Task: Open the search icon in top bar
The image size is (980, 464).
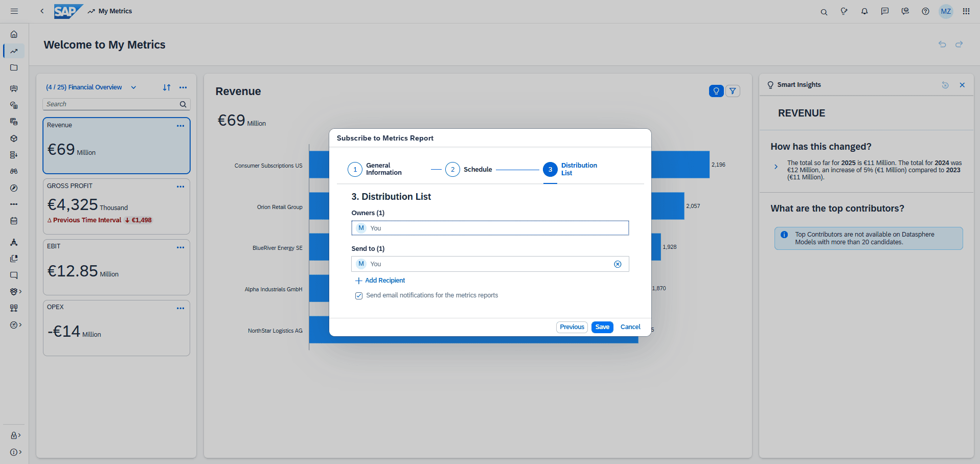Action: coord(824,12)
